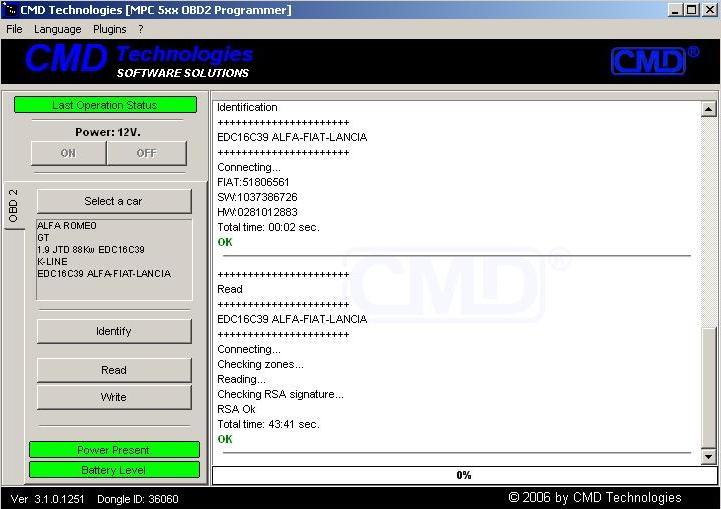
Task: Switch power ON
Action: [x=68, y=153]
